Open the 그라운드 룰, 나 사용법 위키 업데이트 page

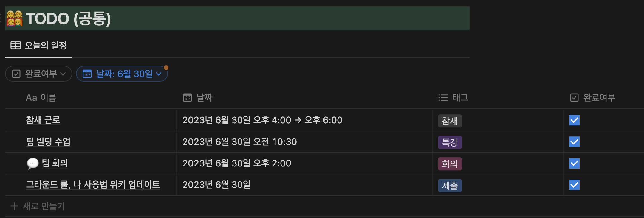[93, 185]
